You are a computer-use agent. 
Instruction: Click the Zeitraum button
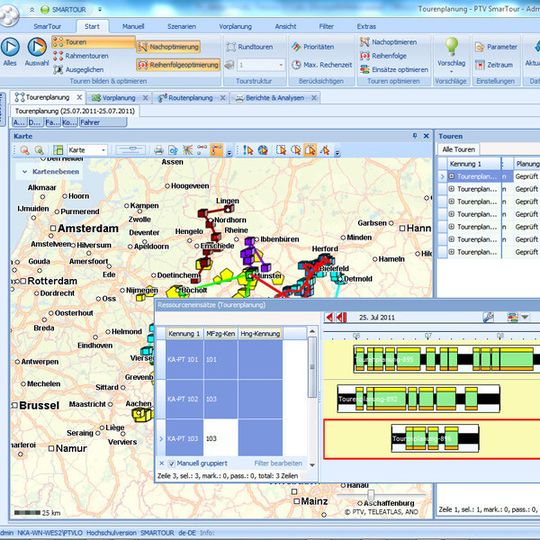tap(494, 65)
